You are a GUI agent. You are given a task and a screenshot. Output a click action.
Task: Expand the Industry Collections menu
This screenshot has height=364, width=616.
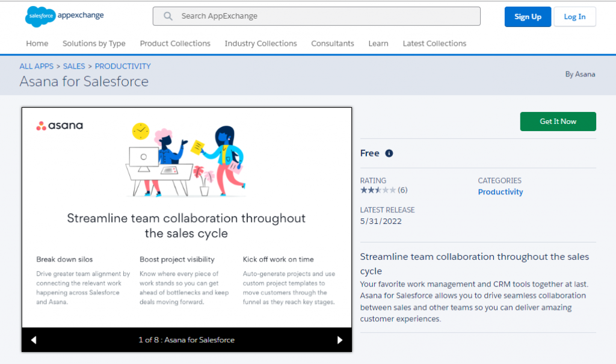pyautogui.click(x=260, y=43)
